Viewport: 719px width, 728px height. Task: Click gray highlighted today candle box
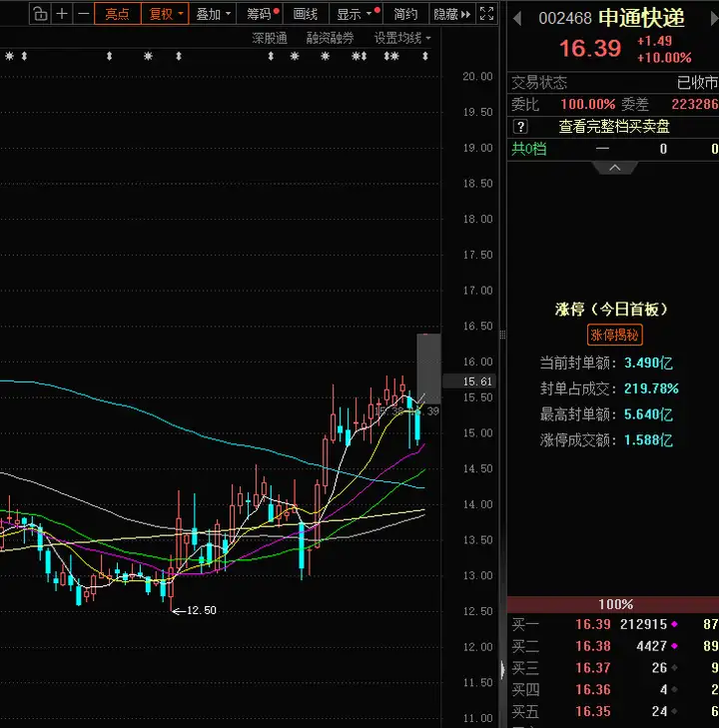428,368
